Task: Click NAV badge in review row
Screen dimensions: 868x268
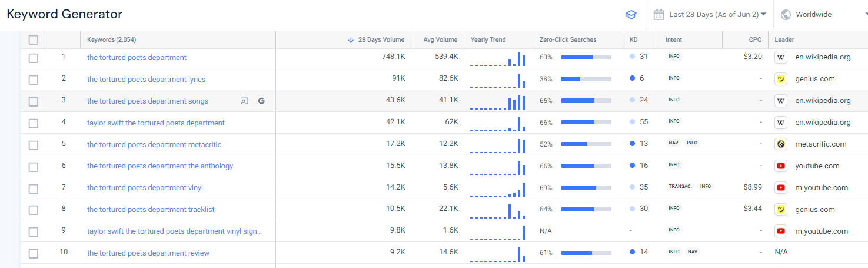Action: (692, 252)
